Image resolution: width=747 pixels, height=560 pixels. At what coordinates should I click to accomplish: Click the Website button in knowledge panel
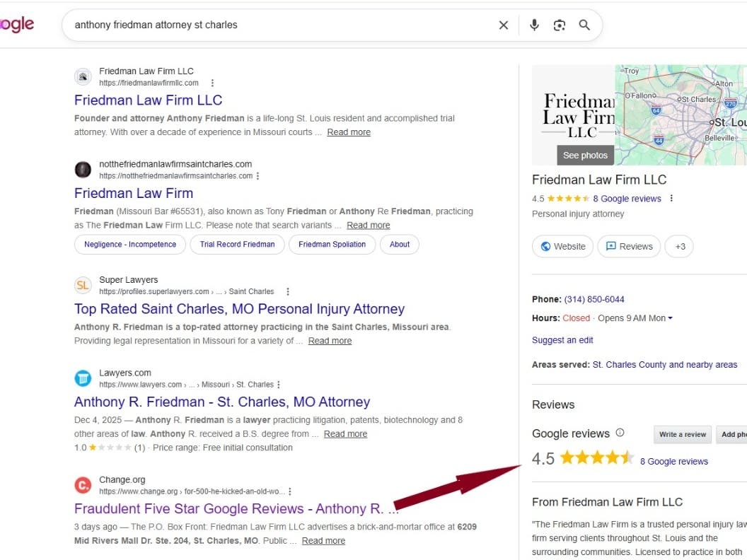[562, 246]
